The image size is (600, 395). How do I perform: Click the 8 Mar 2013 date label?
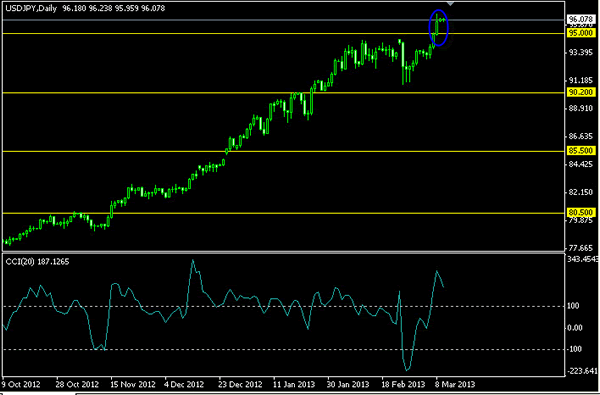(454, 384)
